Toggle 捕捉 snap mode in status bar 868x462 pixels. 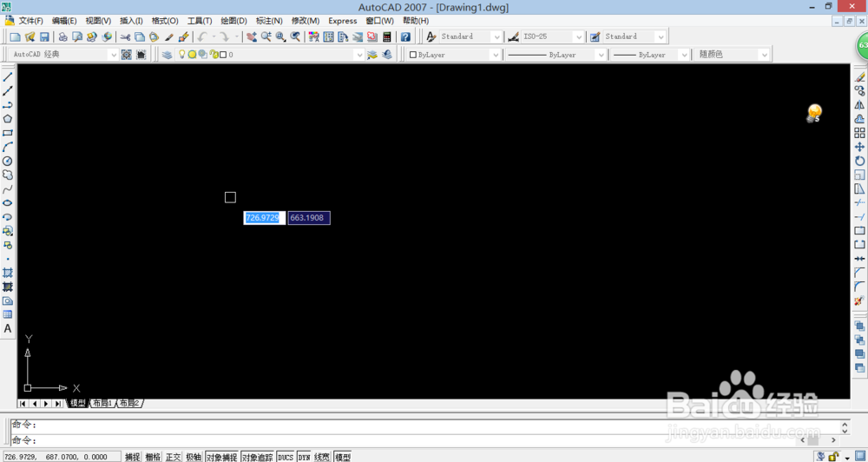pos(132,457)
